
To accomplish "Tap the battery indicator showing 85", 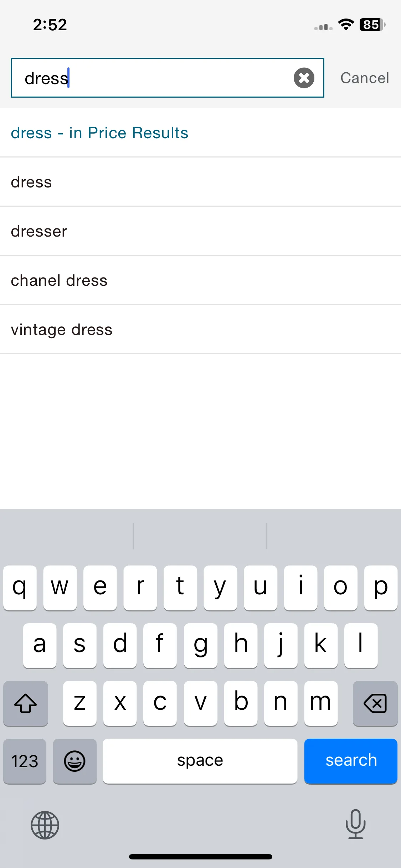I will click(x=372, y=25).
